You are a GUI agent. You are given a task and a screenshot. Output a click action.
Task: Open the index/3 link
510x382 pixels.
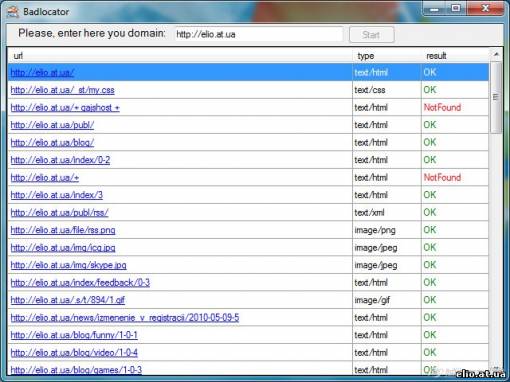57,195
